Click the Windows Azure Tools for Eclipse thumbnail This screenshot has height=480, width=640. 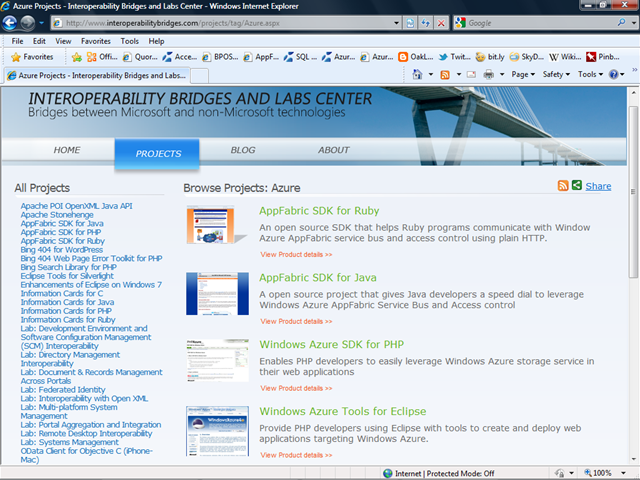[x=217, y=431]
